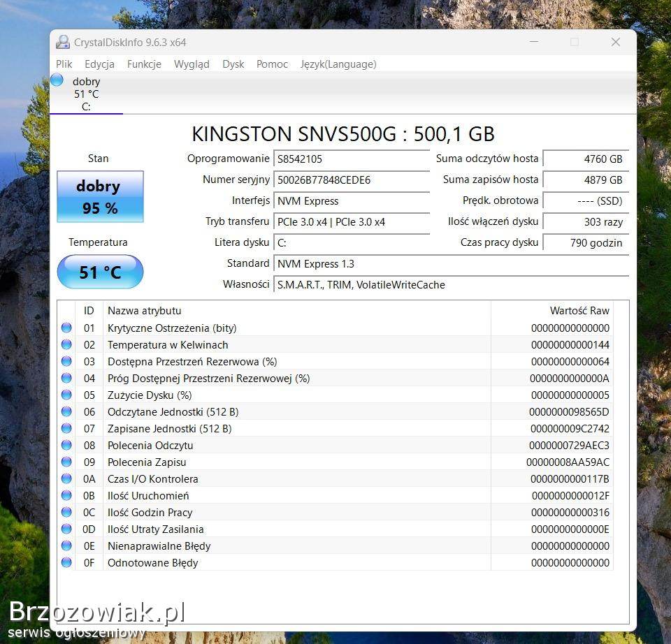Click the status orb for Zapisane Jednostki row

pos(66,428)
